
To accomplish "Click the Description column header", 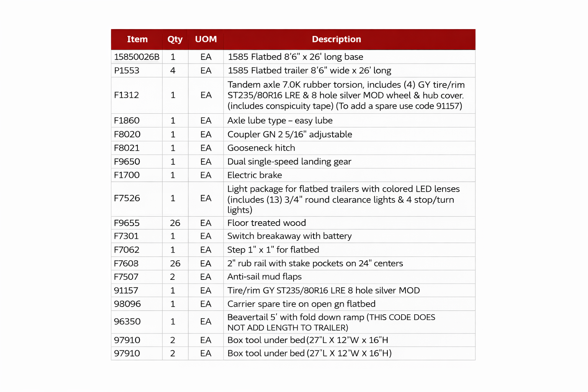I will (x=336, y=39).
